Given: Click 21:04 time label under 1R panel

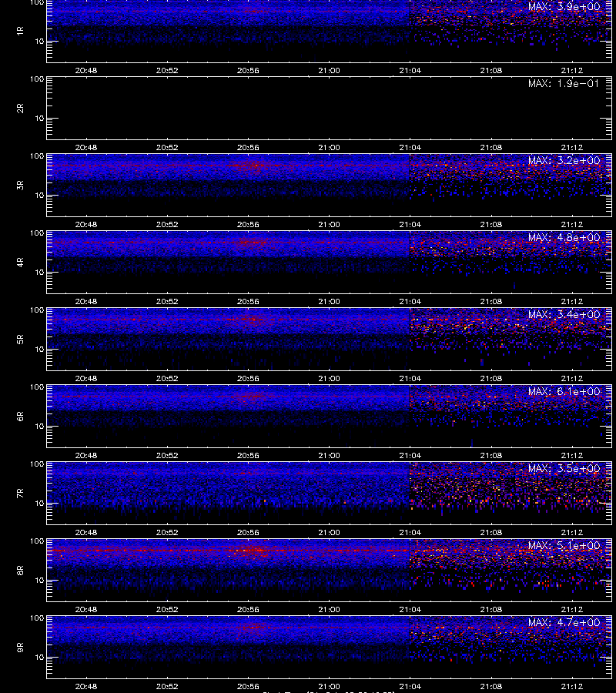Looking at the screenshot, I should pos(410,70).
